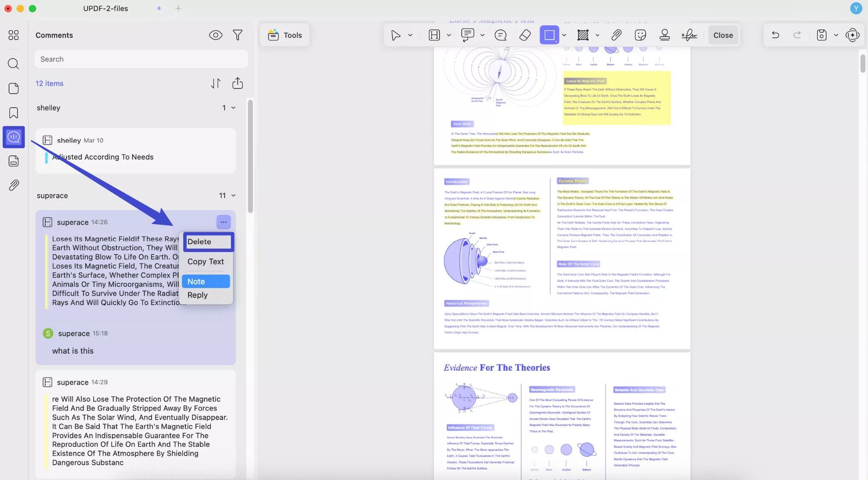Focus the comments Search field

(141, 59)
